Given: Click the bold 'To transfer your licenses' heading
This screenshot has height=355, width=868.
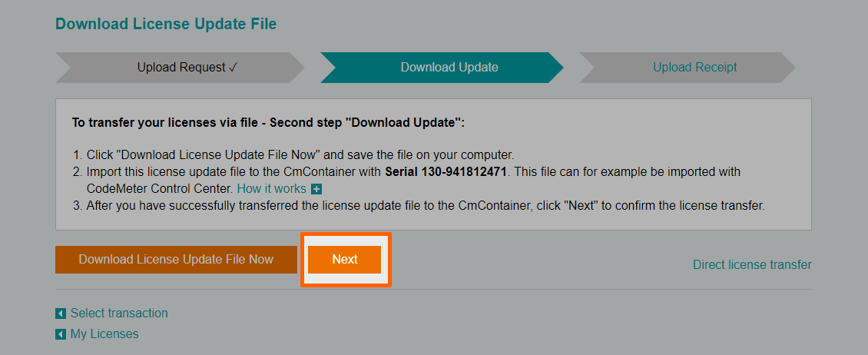Looking at the screenshot, I should [x=268, y=122].
